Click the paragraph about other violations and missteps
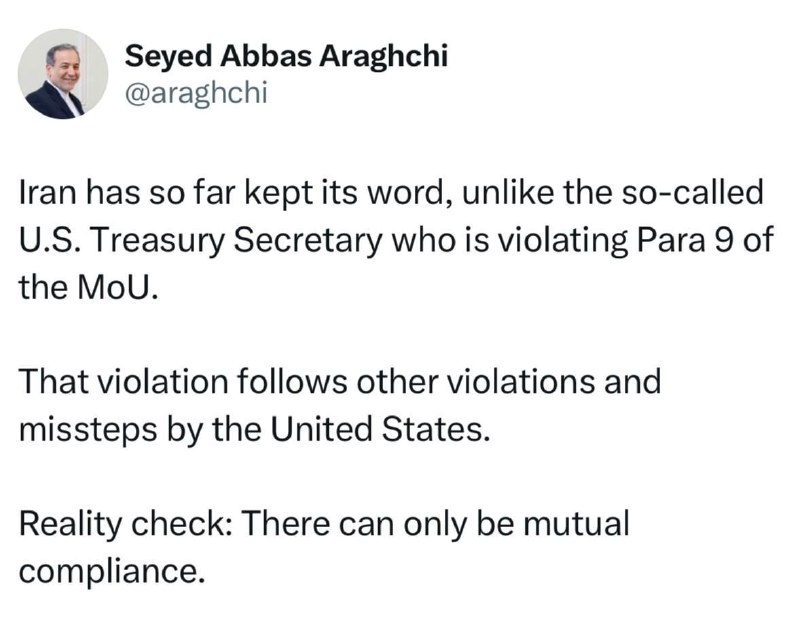 click(340, 406)
